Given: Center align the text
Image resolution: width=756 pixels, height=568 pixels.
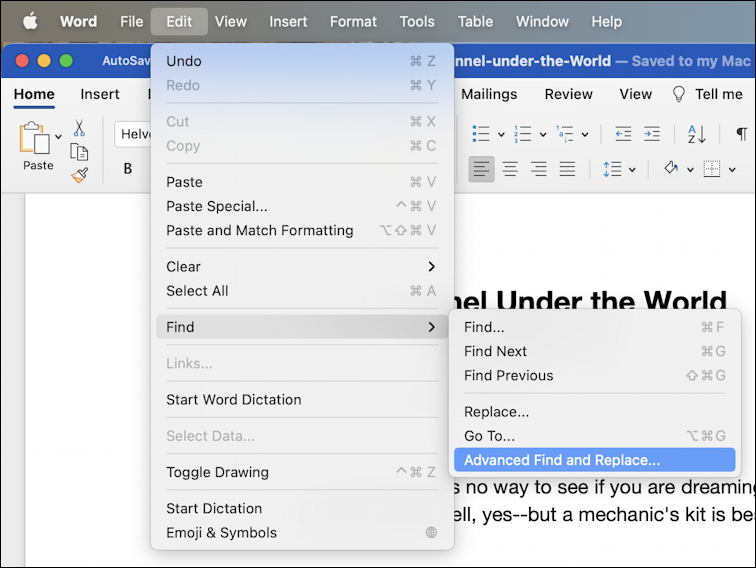Looking at the screenshot, I should pos(510,169).
